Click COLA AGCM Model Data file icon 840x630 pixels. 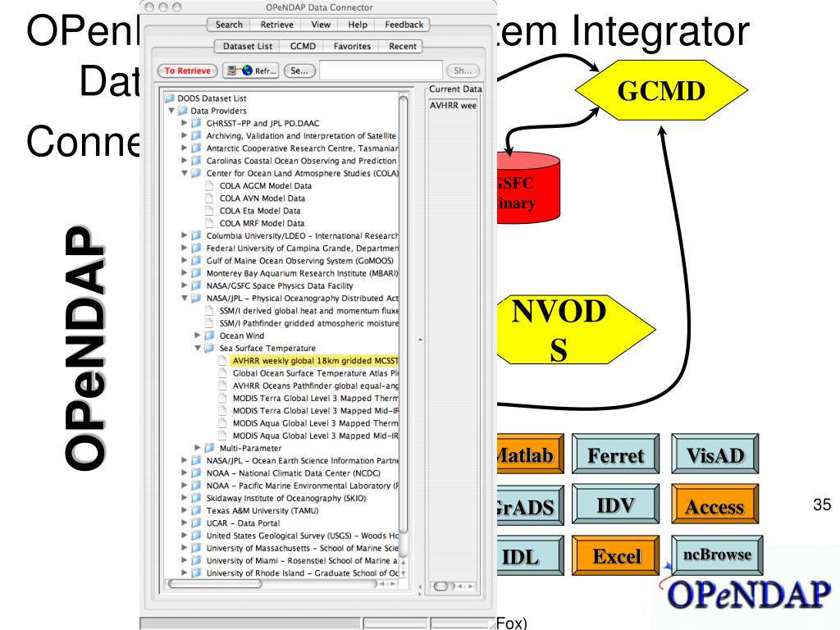pyautogui.click(x=209, y=186)
